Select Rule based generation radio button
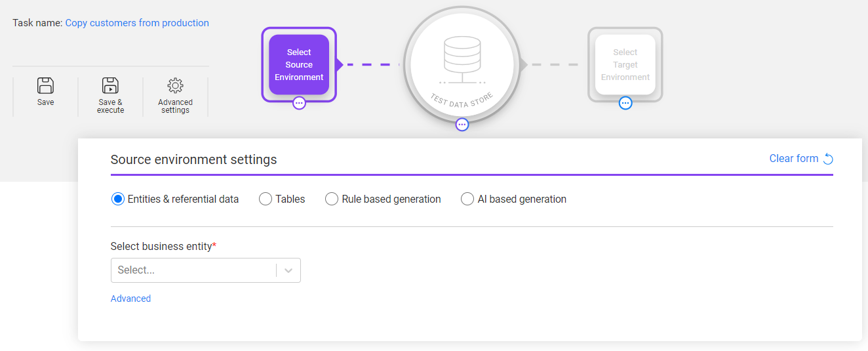This screenshot has height=351, width=868. tap(332, 199)
